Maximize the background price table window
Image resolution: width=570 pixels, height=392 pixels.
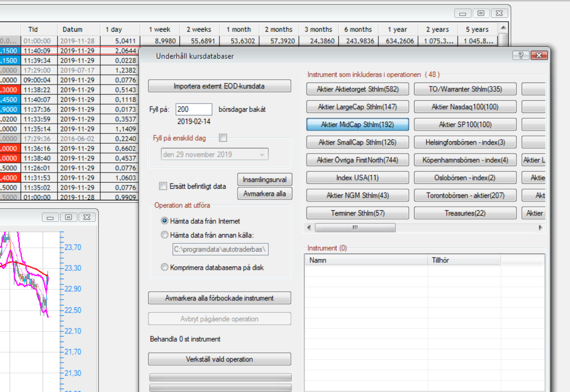[x=481, y=13]
